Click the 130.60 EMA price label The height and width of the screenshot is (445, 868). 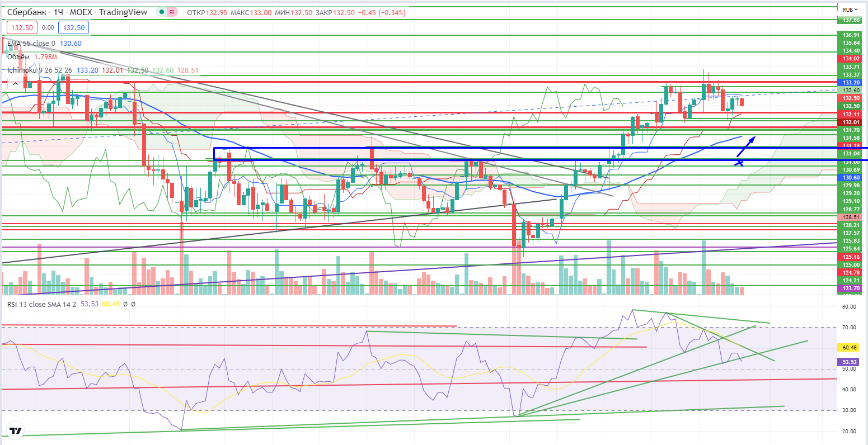pos(851,177)
